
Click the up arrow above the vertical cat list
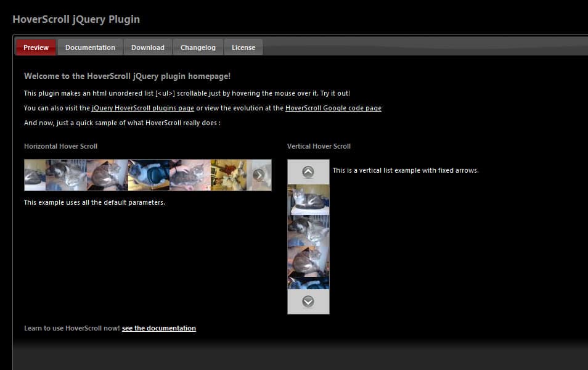coord(308,171)
